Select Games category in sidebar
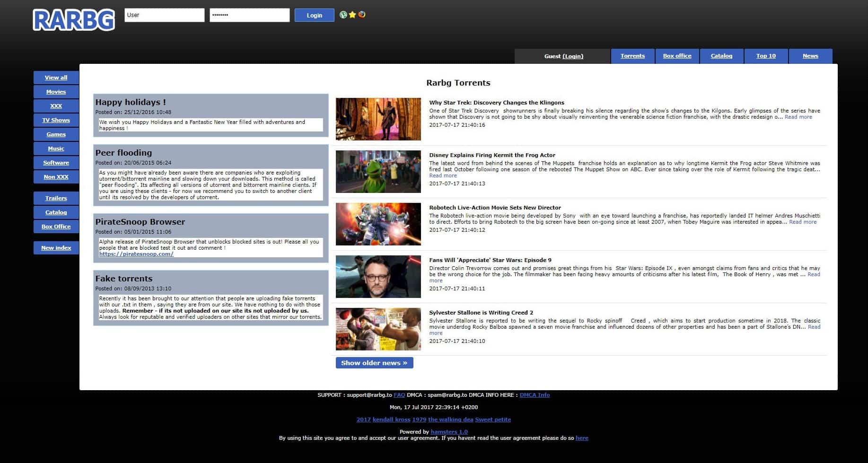Screen dimensions: 868x463 point(56,134)
